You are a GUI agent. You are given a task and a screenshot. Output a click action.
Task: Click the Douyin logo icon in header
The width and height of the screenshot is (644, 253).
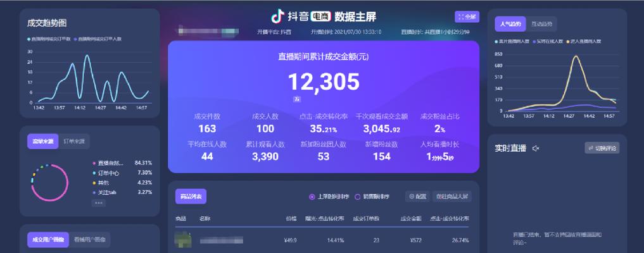[277, 16]
